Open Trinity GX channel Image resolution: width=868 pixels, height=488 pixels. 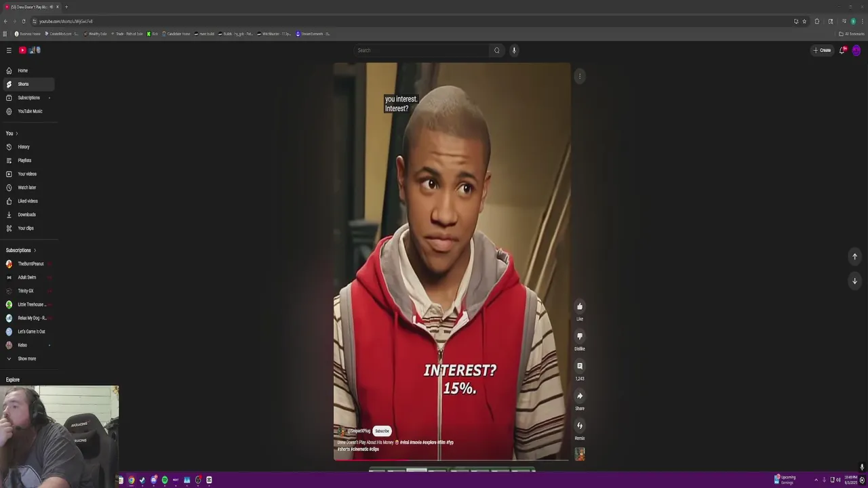click(x=27, y=291)
